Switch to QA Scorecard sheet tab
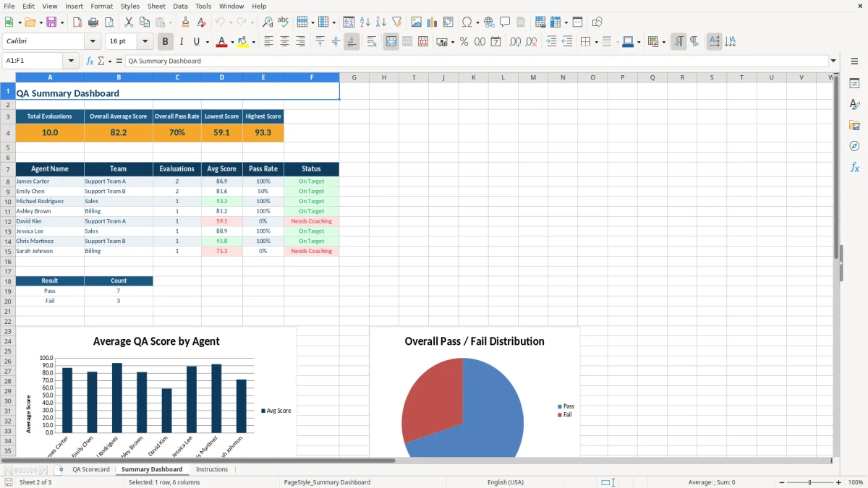Screen dimensions: 868x488 point(91,469)
